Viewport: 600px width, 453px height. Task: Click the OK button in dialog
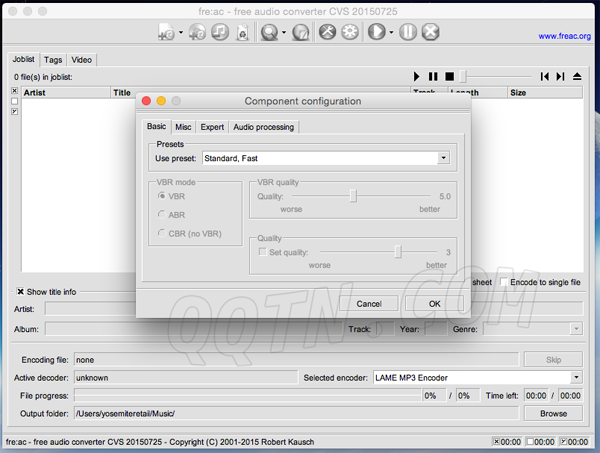tap(434, 303)
